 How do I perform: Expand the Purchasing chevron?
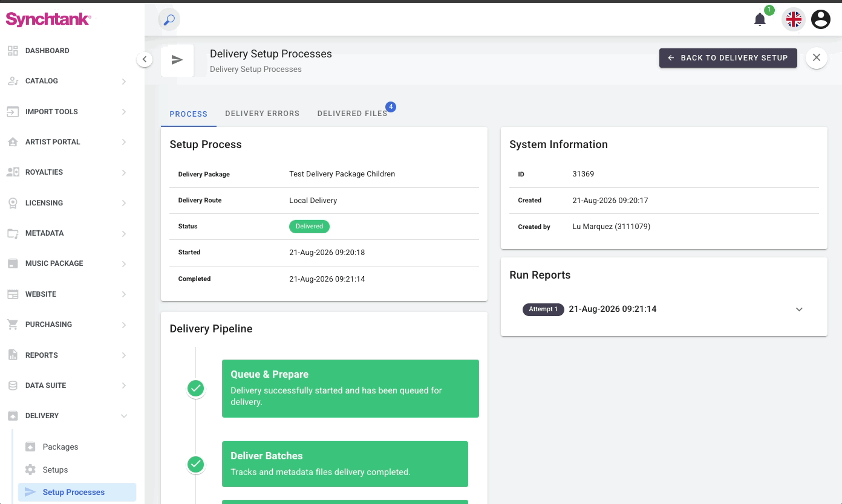(x=124, y=325)
